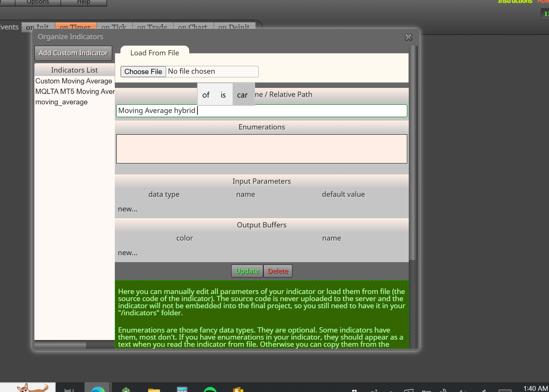Click the red Delete button

[x=278, y=271]
